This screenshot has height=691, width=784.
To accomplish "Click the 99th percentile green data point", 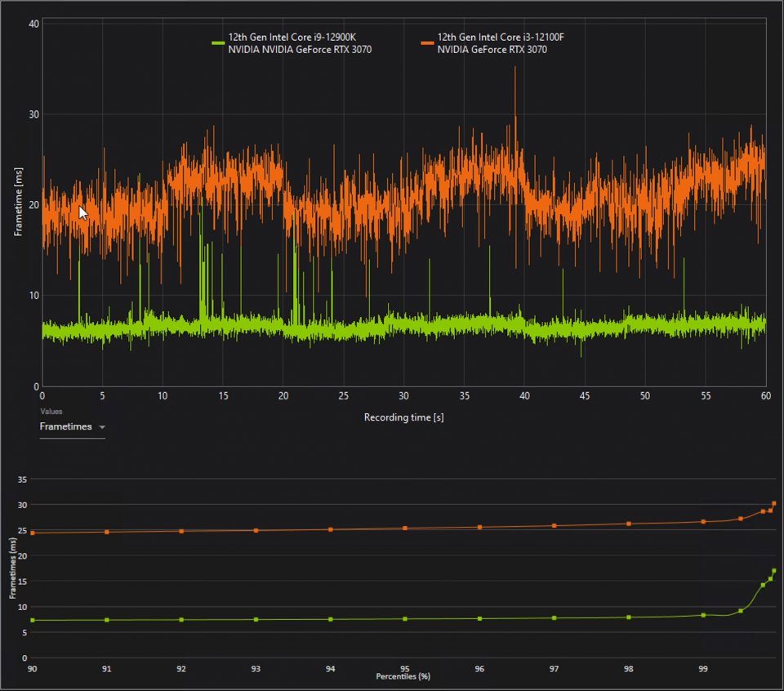I will coord(703,615).
